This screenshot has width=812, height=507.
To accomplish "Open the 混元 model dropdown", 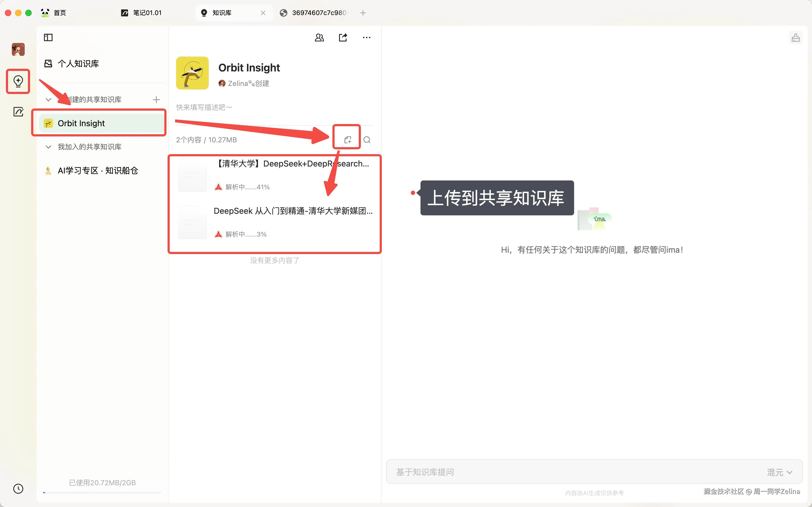I will click(x=780, y=472).
